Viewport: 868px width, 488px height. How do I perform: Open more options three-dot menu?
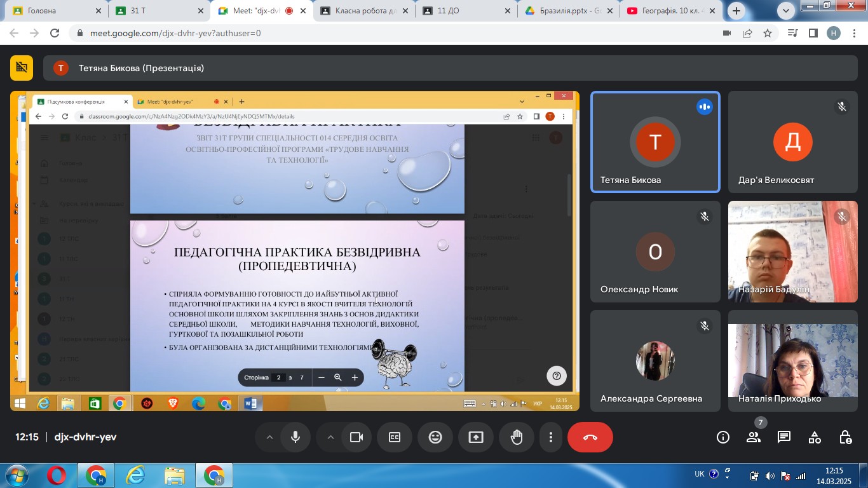[x=550, y=437]
